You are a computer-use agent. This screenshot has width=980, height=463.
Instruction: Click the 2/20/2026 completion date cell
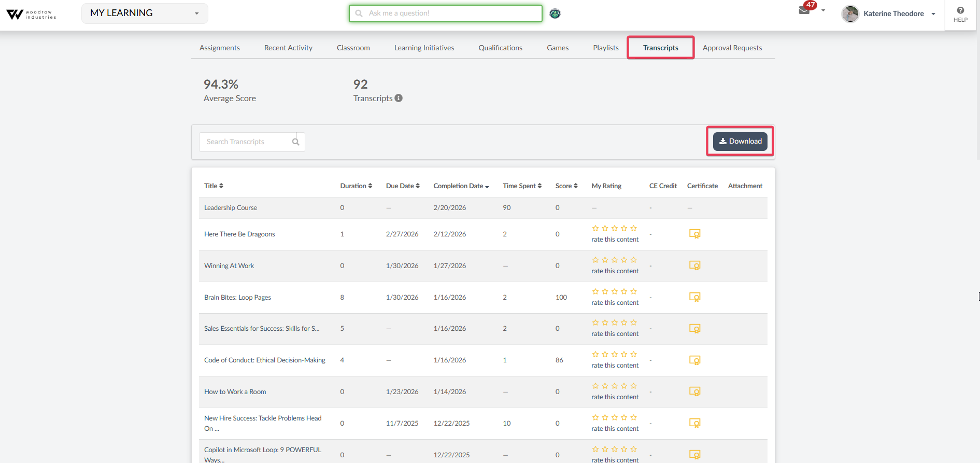click(449, 207)
